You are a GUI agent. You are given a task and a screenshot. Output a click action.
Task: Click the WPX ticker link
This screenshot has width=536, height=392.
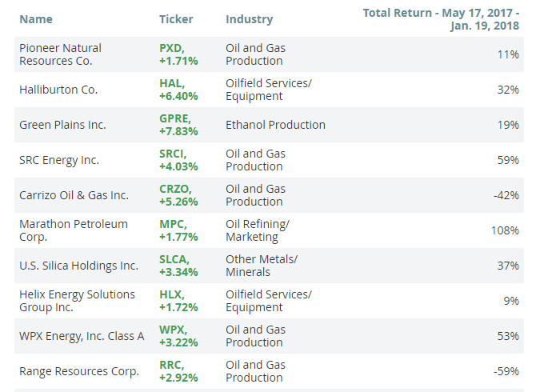tap(172, 330)
